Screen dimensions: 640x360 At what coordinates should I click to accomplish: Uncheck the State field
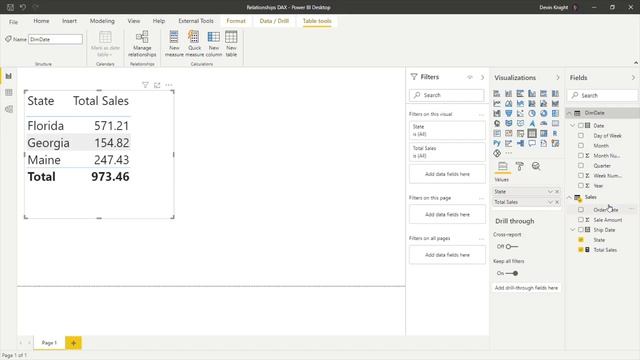[x=581, y=240]
